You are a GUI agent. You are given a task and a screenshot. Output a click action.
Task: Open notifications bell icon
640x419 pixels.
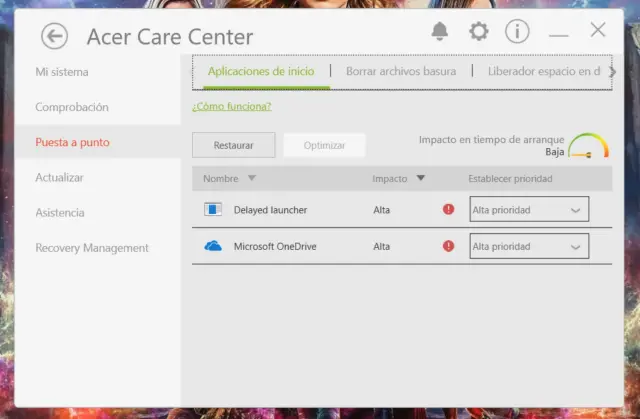click(440, 31)
